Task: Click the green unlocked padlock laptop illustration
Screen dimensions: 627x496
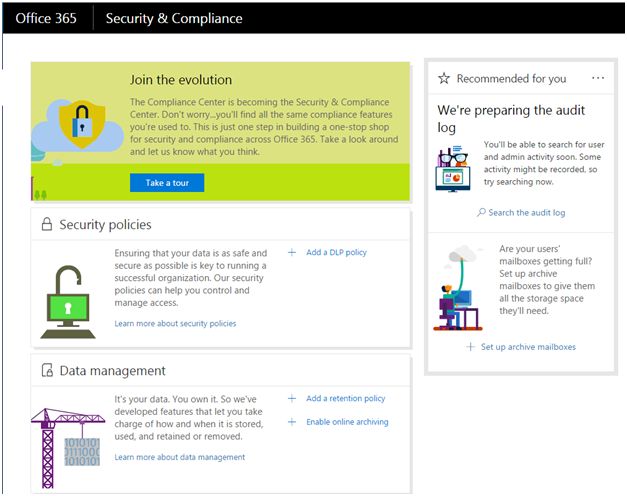Action: point(68,300)
